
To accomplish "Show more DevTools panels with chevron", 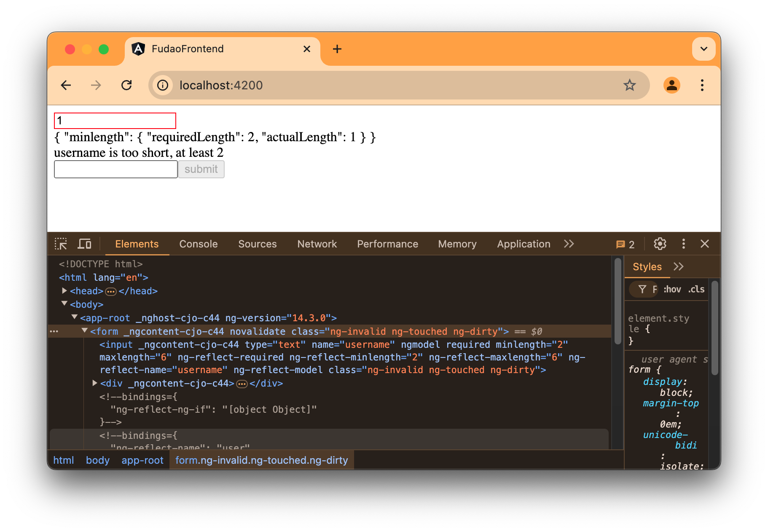I will tap(569, 244).
